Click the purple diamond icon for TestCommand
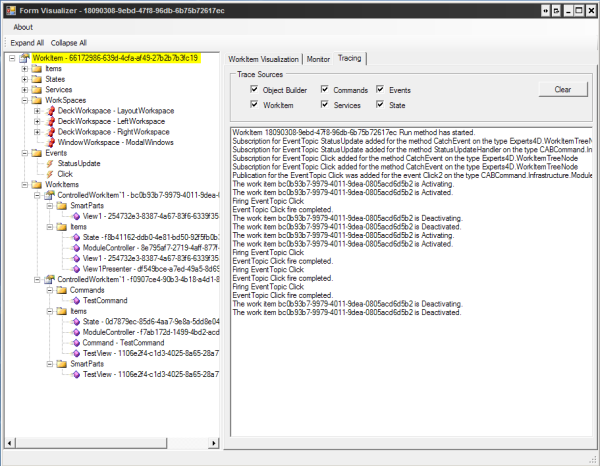 [x=76, y=301]
